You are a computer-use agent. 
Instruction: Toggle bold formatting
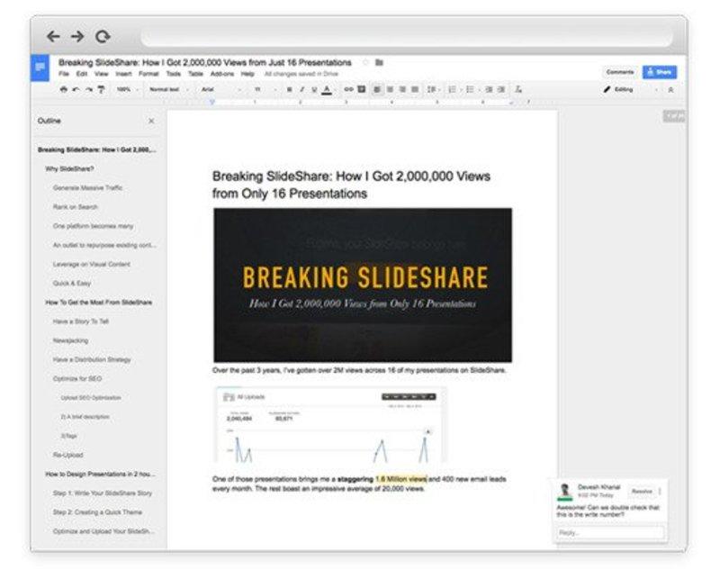click(x=289, y=90)
